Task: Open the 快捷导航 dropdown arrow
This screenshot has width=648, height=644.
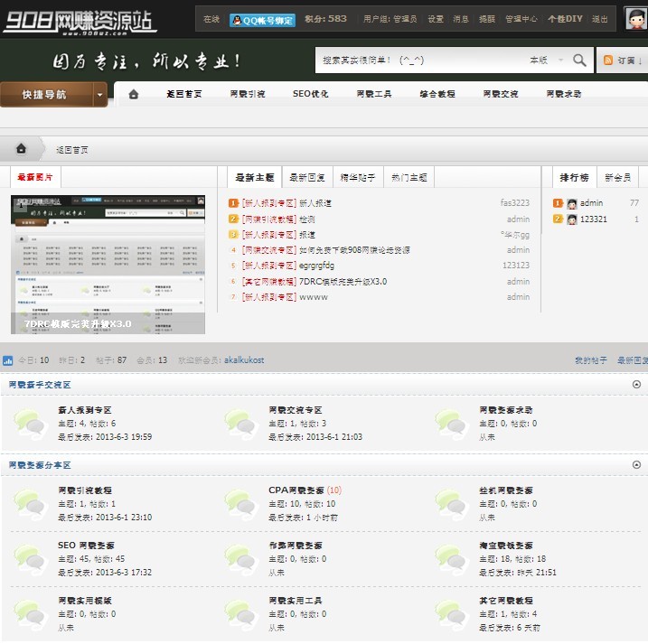Action: (100, 95)
